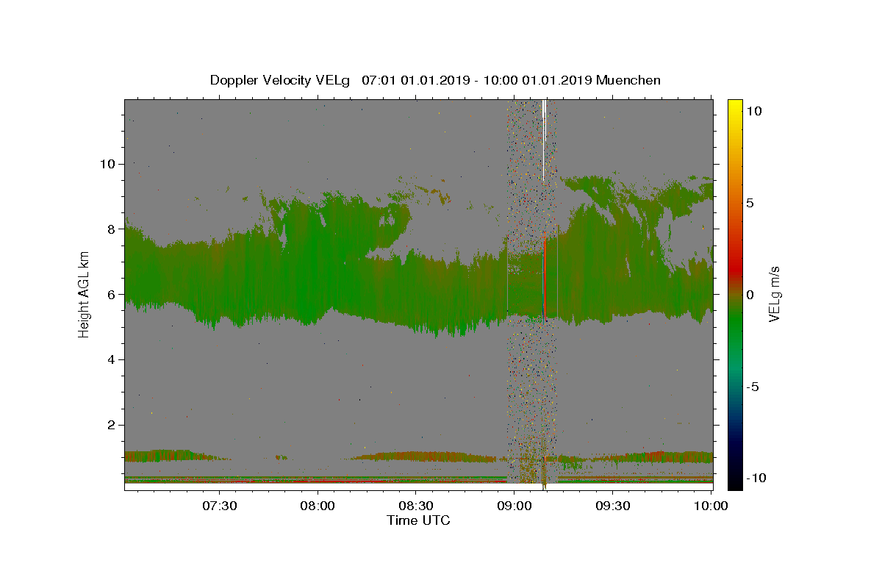Click the colorbar label 10

(753, 111)
